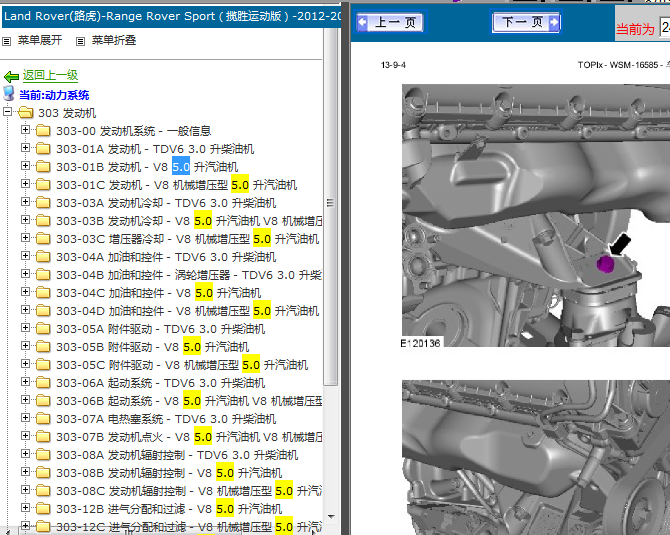Click the green back arrow icon
The height and width of the screenshot is (535, 670).
11,76
